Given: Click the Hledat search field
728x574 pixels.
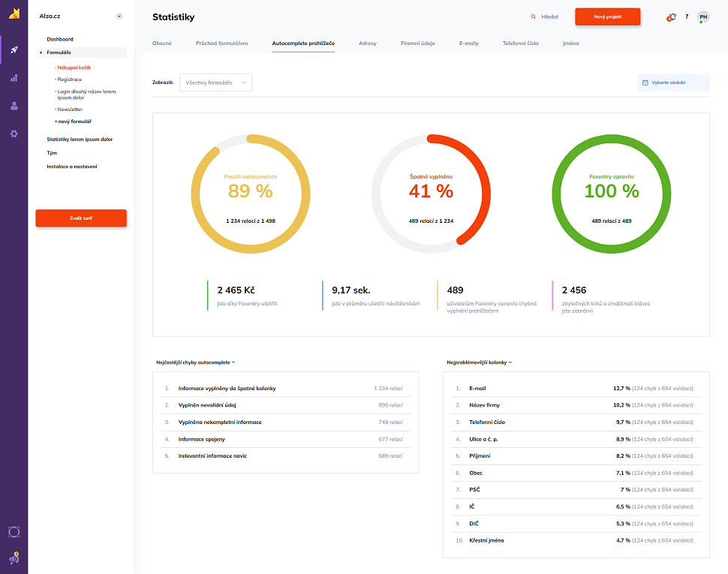Looking at the screenshot, I should [546, 17].
